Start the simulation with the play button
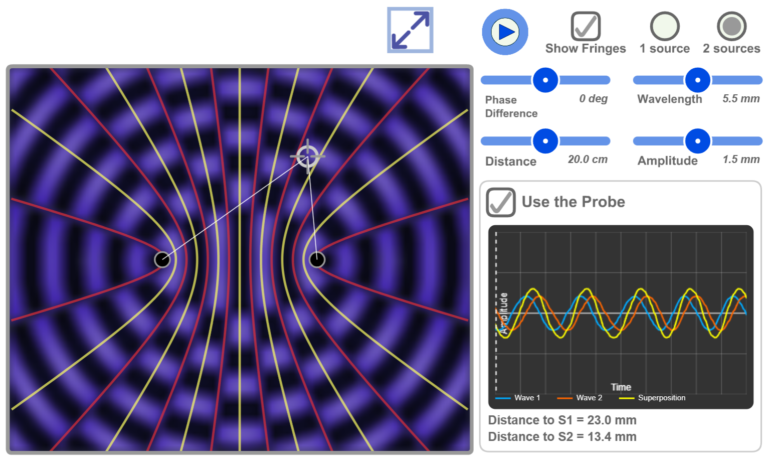The height and width of the screenshot is (459, 768). (x=505, y=32)
